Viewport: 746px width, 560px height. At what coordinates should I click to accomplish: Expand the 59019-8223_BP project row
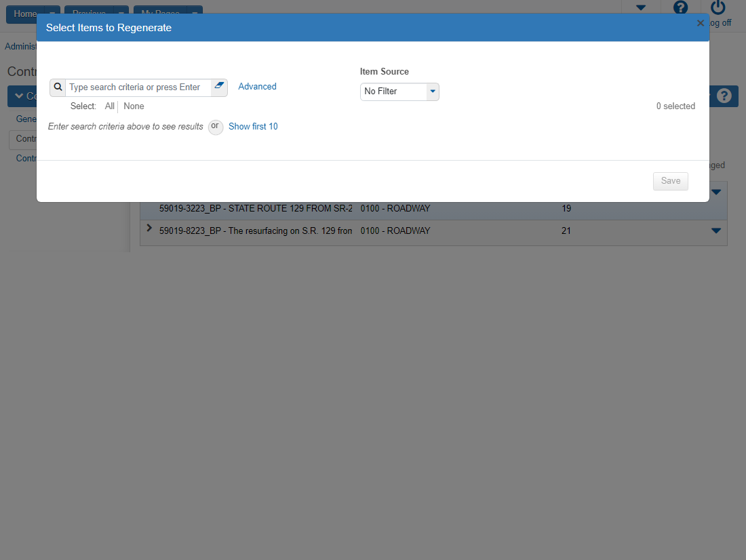pyautogui.click(x=149, y=228)
